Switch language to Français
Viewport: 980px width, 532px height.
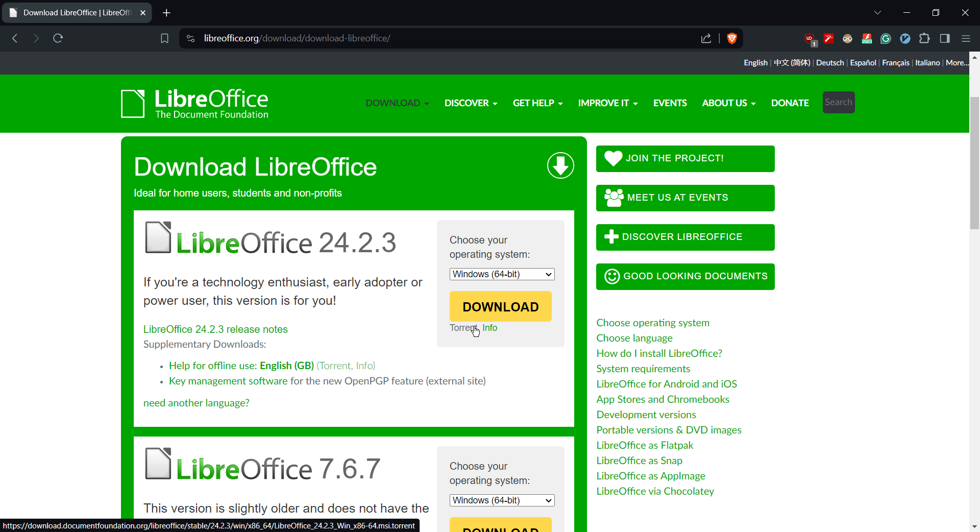(x=896, y=63)
